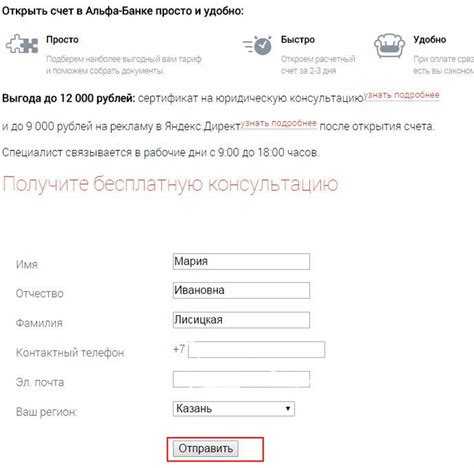Submit the form with Отправить button
474x468 pixels.
point(206,449)
